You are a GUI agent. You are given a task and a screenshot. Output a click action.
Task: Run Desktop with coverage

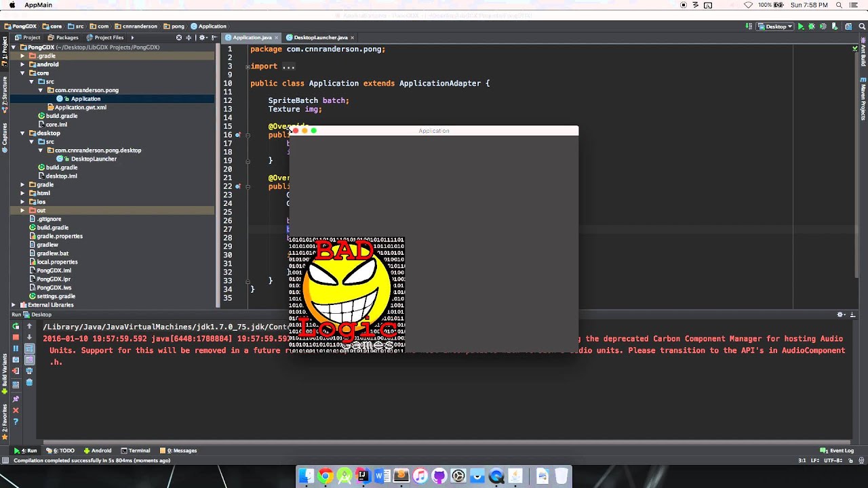[x=823, y=26]
